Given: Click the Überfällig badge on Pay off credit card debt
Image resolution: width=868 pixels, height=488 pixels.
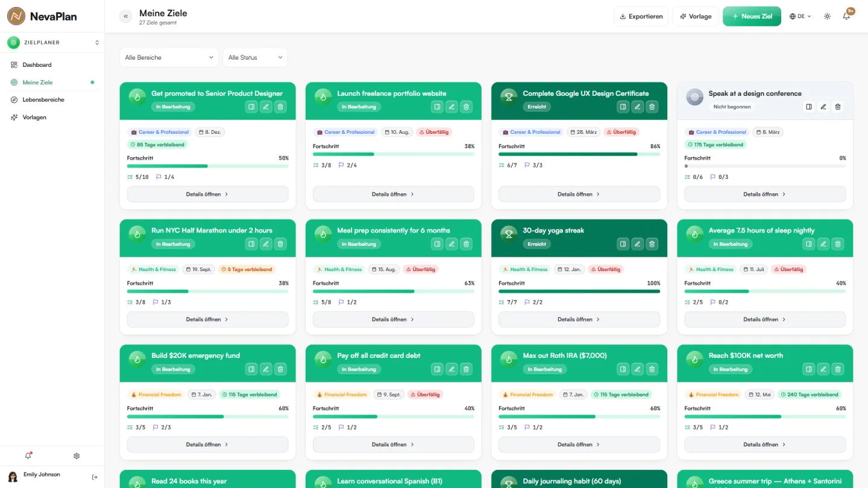Looking at the screenshot, I should (x=426, y=395).
